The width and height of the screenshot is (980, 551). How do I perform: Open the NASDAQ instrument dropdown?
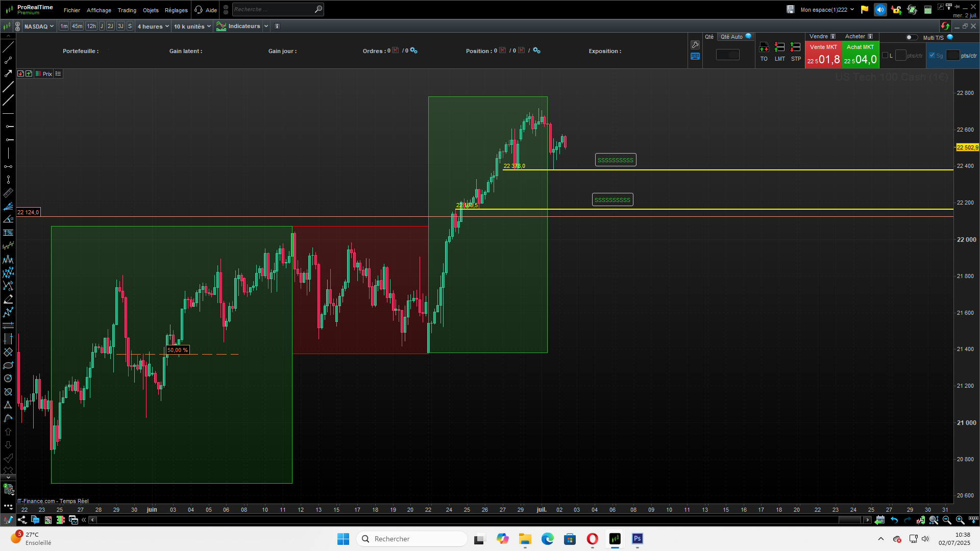39,27
